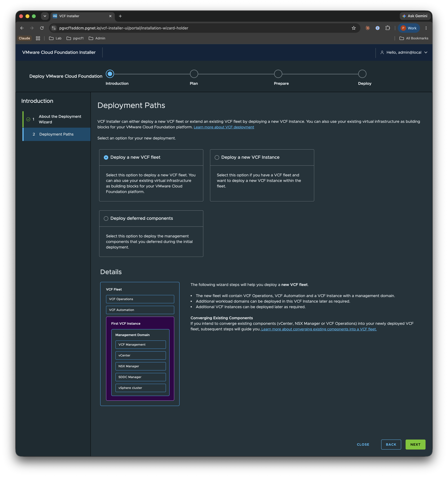Open the bookmarks apps grid icon
Viewport: 448px width, 477px height.
(38, 38)
